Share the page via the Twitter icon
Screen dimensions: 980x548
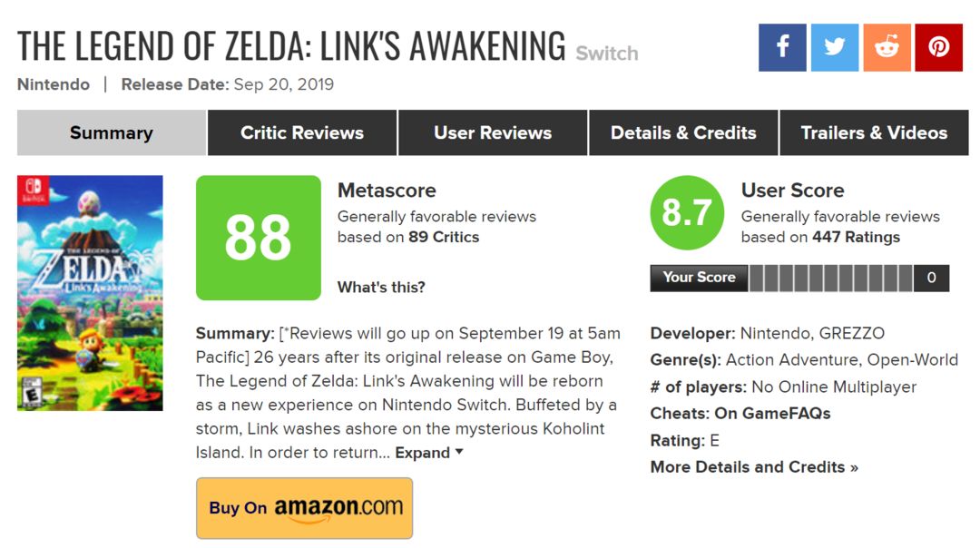pos(835,47)
